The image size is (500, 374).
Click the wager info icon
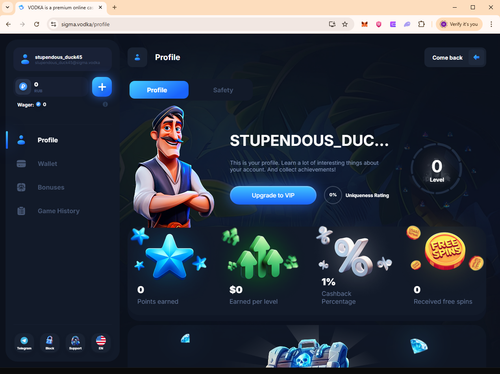point(105,104)
